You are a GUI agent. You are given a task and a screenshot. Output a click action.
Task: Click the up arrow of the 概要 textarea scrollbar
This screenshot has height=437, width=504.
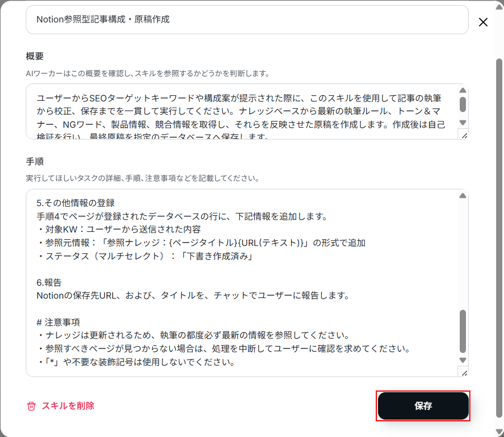(463, 90)
